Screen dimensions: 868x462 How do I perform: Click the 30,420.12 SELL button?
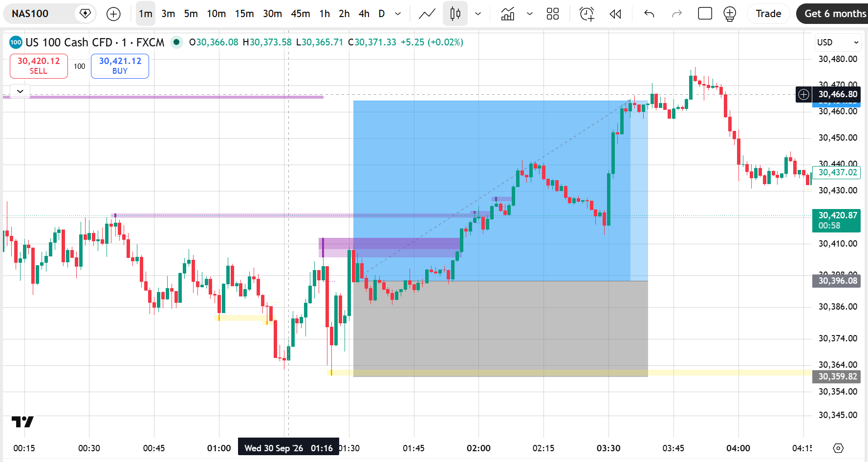(x=39, y=66)
